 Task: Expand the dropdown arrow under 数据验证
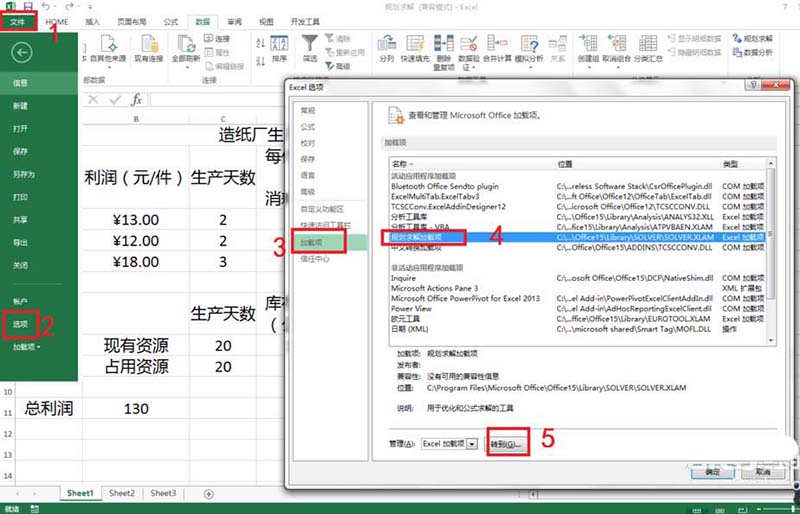473,68
